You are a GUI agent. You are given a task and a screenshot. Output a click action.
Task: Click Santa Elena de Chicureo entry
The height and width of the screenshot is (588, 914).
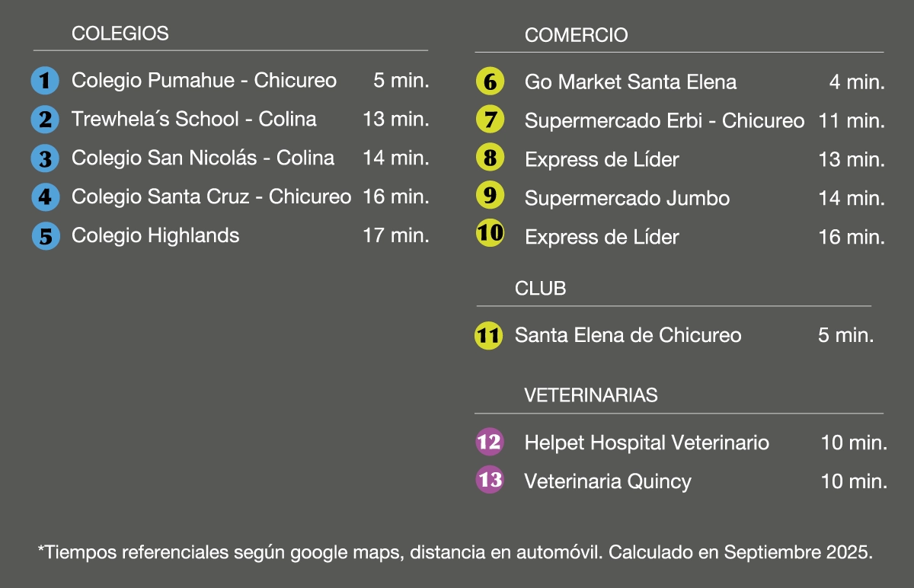tap(628, 335)
